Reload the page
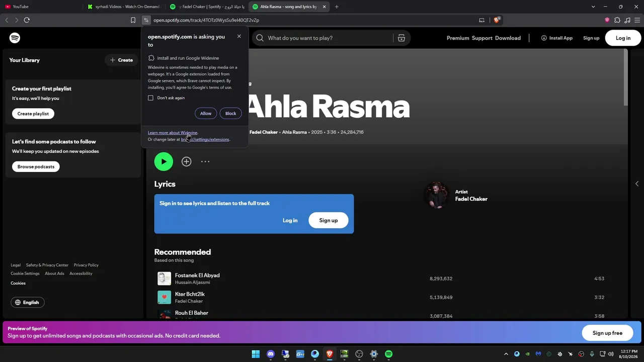 pyautogui.click(x=27, y=20)
